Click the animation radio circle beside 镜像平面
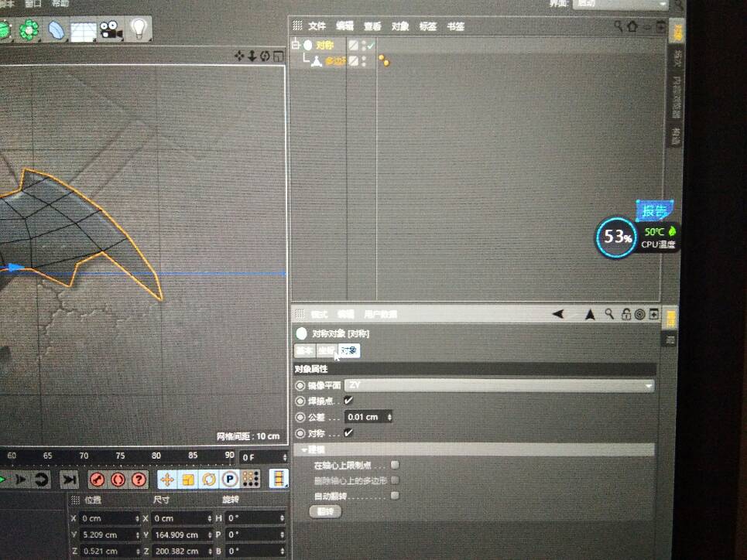 pyautogui.click(x=300, y=385)
